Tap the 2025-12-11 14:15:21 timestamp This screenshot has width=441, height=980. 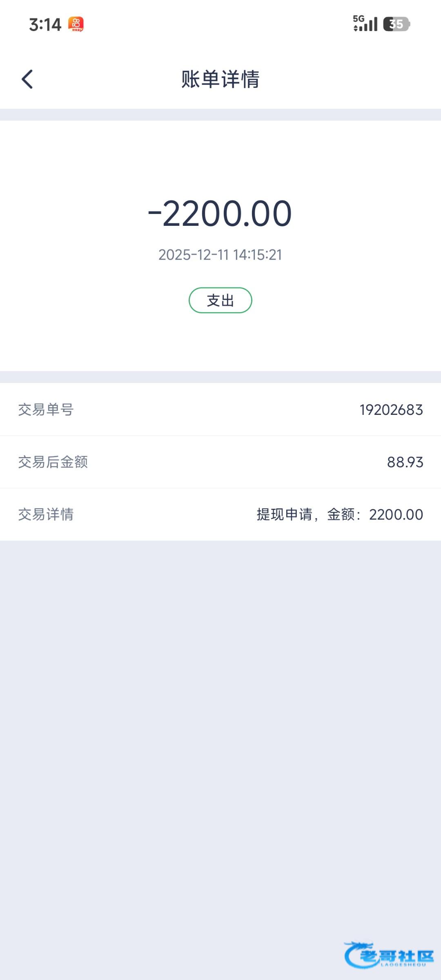220,255
